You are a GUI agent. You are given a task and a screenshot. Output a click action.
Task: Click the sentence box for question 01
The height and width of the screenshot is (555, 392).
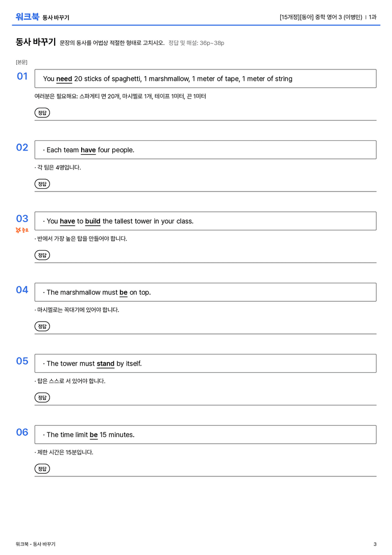(205, 79)
